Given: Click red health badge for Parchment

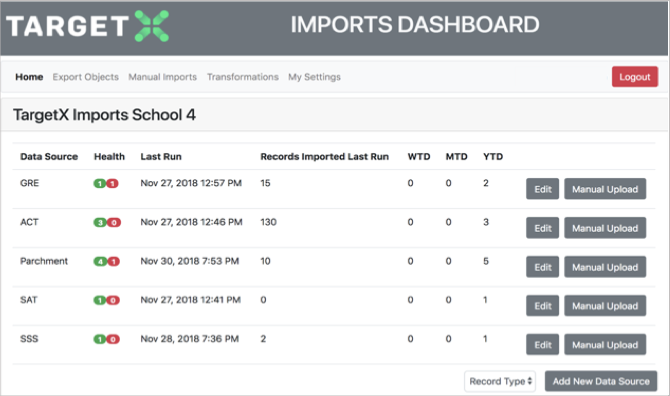Looking at the screenshot, I should pos(113,261).
